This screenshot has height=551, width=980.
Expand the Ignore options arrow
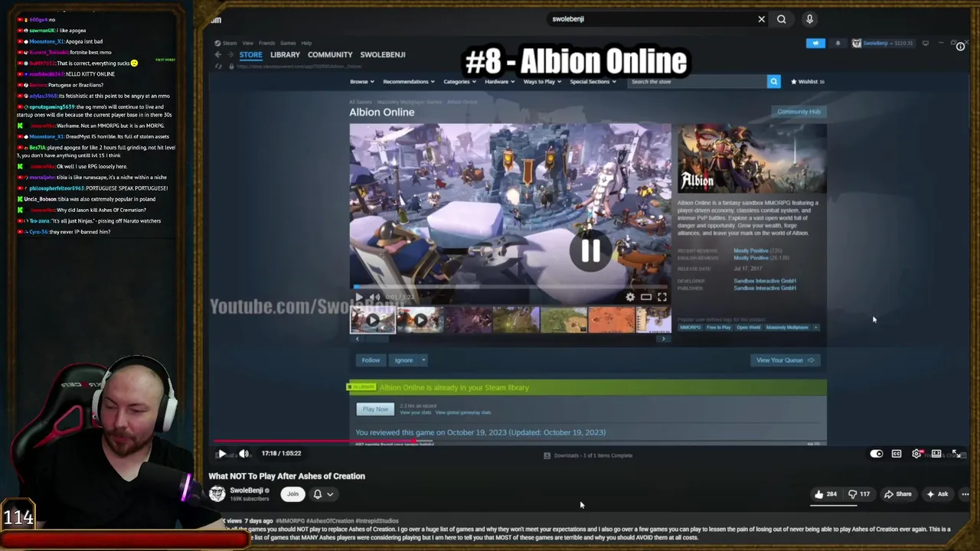tap(423, 360)
